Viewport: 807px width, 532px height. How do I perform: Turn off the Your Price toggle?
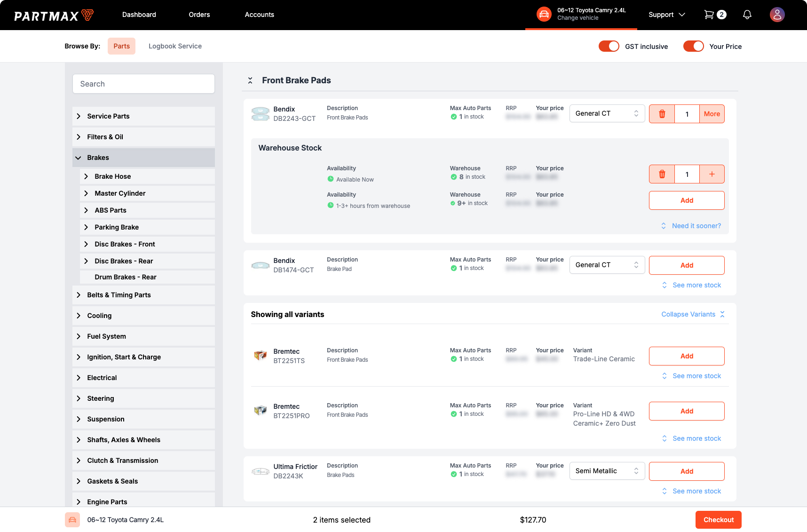(693, 46)
